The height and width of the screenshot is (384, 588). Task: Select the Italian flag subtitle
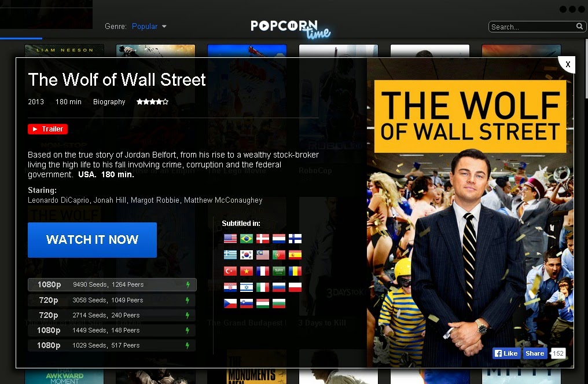click(x=263, y=287)
